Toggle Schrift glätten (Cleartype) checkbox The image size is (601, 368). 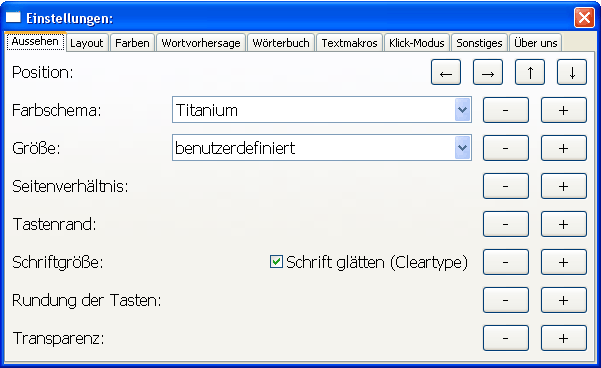[276, 262]
